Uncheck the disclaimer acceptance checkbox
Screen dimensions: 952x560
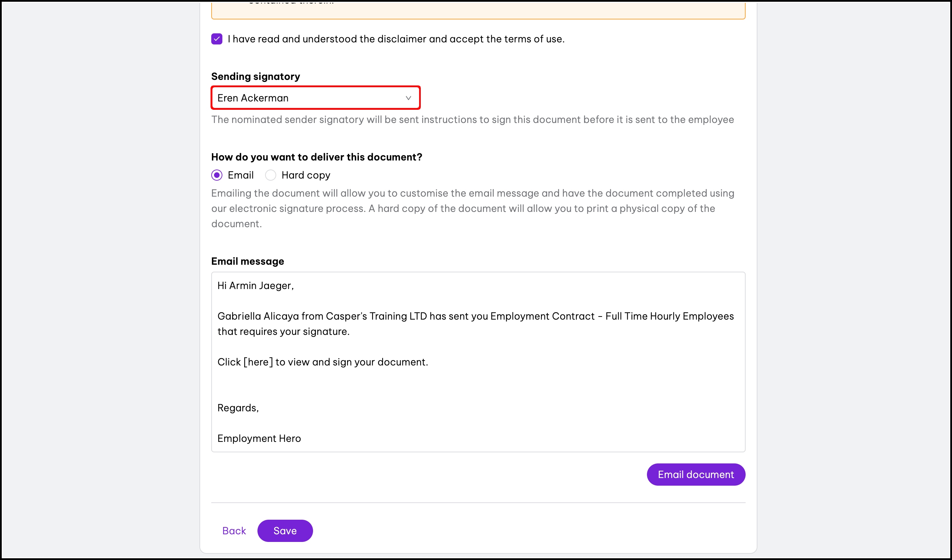pyautogui.click(x=216, y=39)
